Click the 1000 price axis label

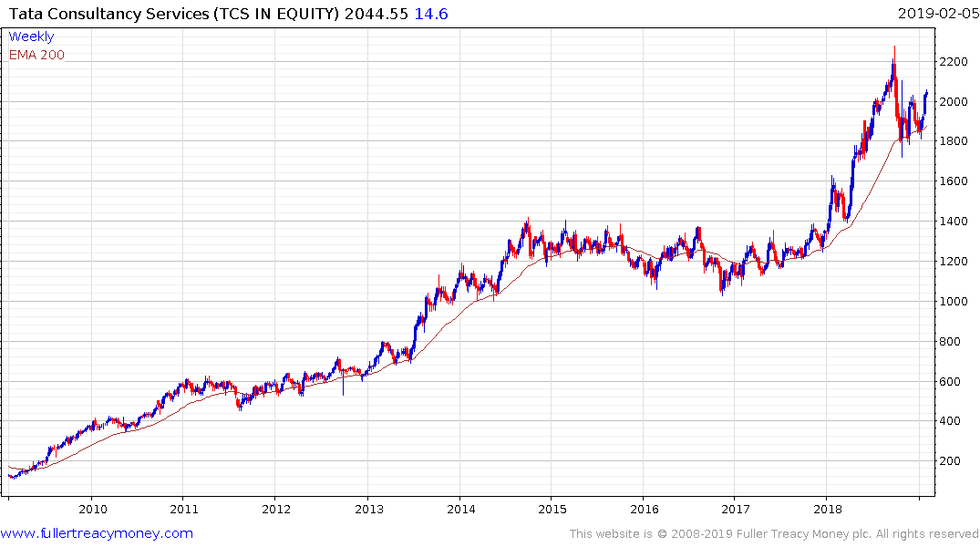(x=954, y=302)
